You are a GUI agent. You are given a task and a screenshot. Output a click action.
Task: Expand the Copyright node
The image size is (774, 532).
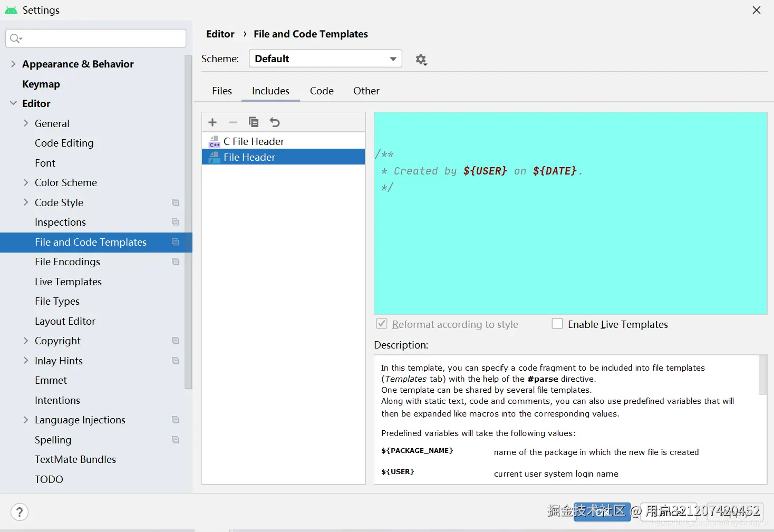(26, 341)
